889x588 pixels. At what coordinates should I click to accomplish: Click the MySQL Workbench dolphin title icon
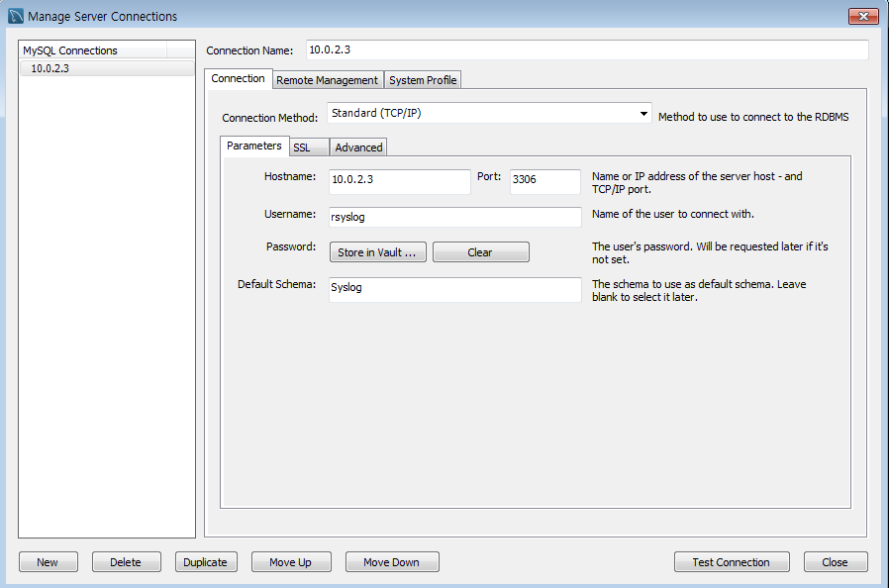tap(15, 17)
